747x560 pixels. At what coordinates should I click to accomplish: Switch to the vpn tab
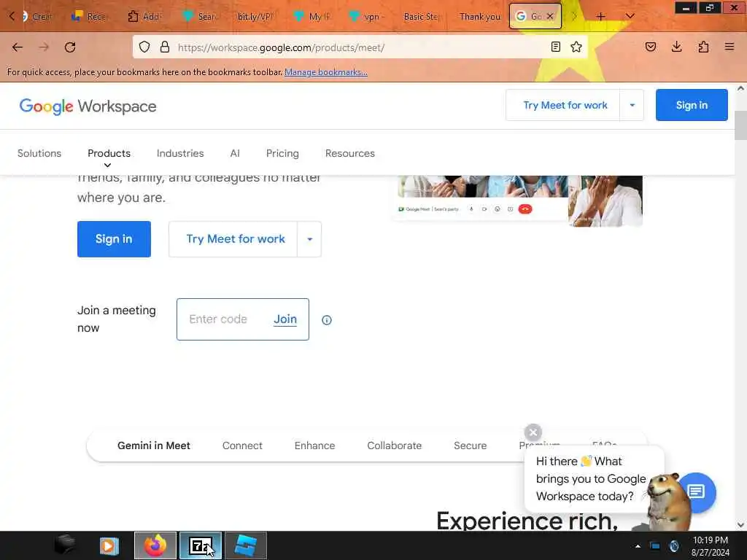click(x=366, y=17)
